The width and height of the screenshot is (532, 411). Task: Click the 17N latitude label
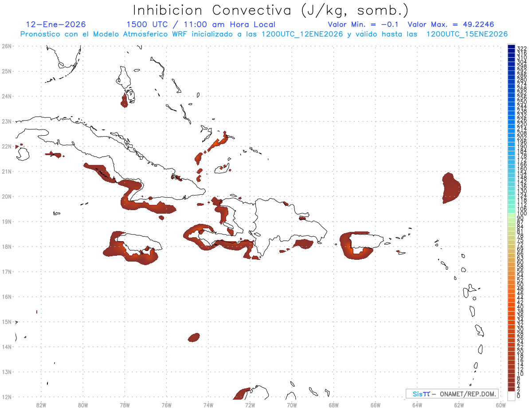(x=7, y=271)
